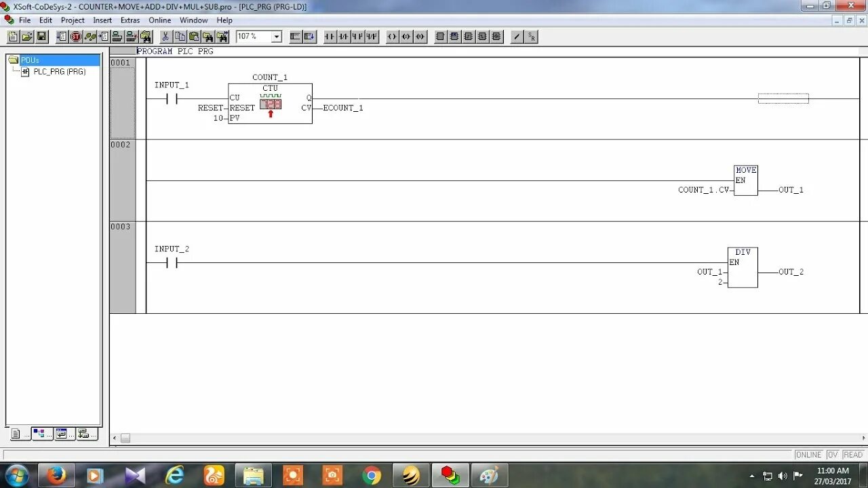This screenshot has height=488, width=868.
Task: Select the CTU counter block
Action: (x=270, y=104)
